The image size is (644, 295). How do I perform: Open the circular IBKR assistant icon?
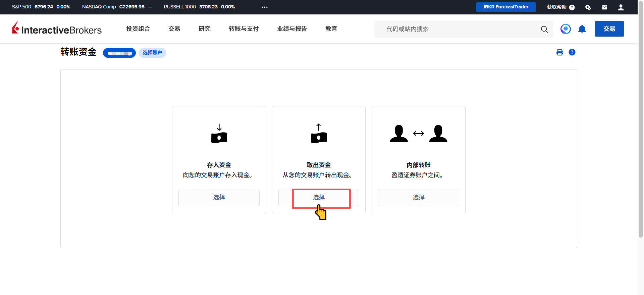tap(566, 29)
